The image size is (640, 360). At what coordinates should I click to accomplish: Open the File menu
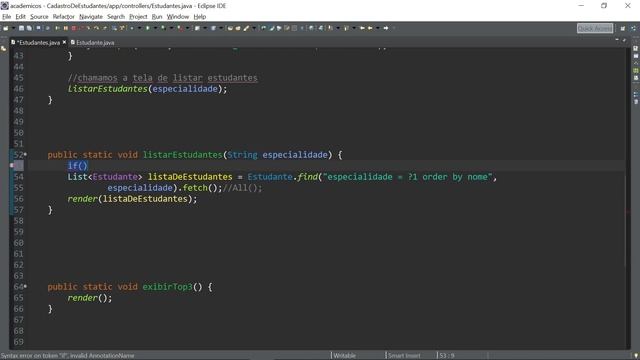coord(7,17)
